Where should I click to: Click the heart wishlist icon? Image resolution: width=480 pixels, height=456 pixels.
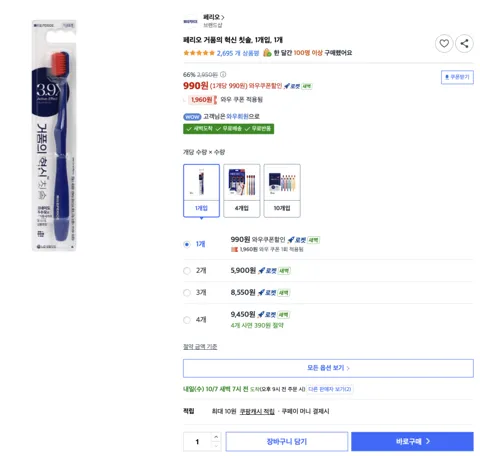coord(444,43)
